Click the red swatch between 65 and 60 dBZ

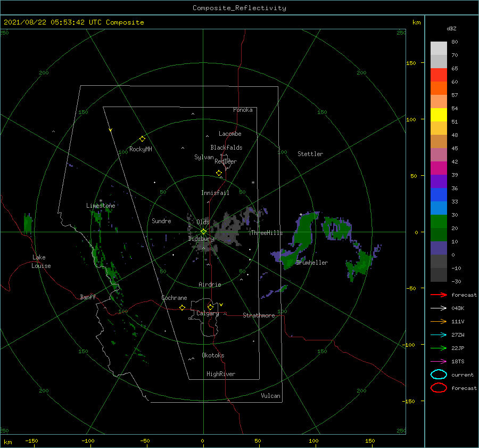(439, 75)
